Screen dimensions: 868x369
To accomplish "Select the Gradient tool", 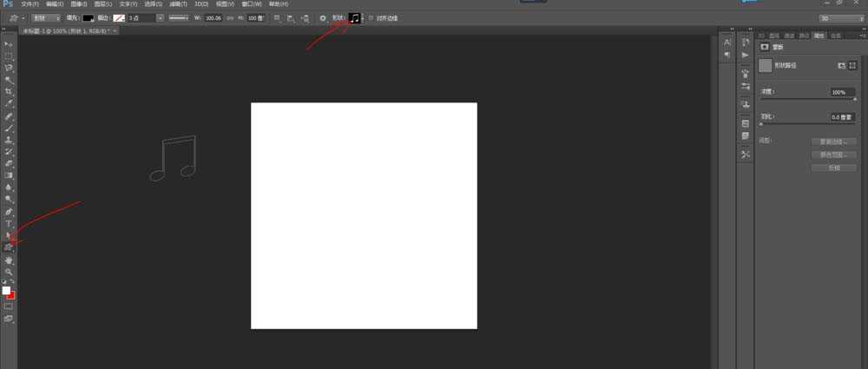I will click(9, 175).
